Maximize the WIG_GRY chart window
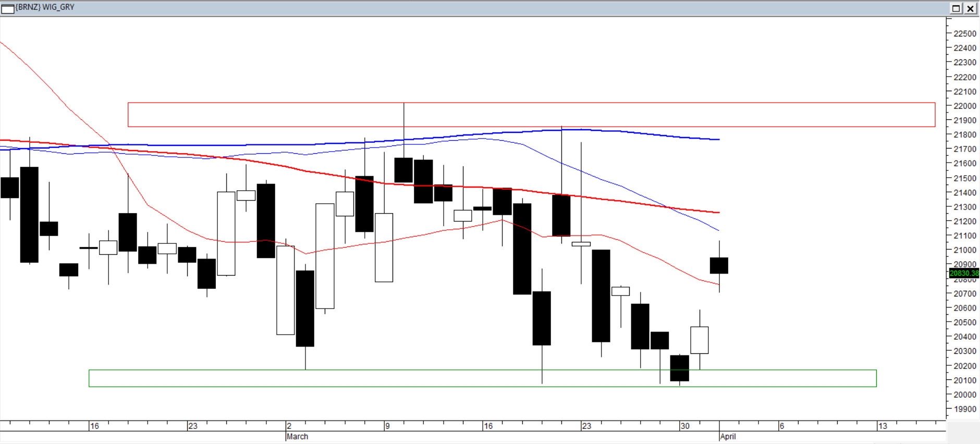The width and height of the screenshot is (980, 444). pos(956,8)
